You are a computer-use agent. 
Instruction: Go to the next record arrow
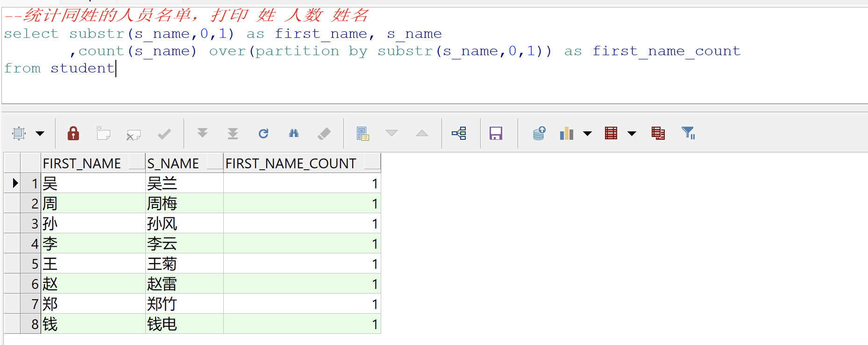click(x=391, y=133)
